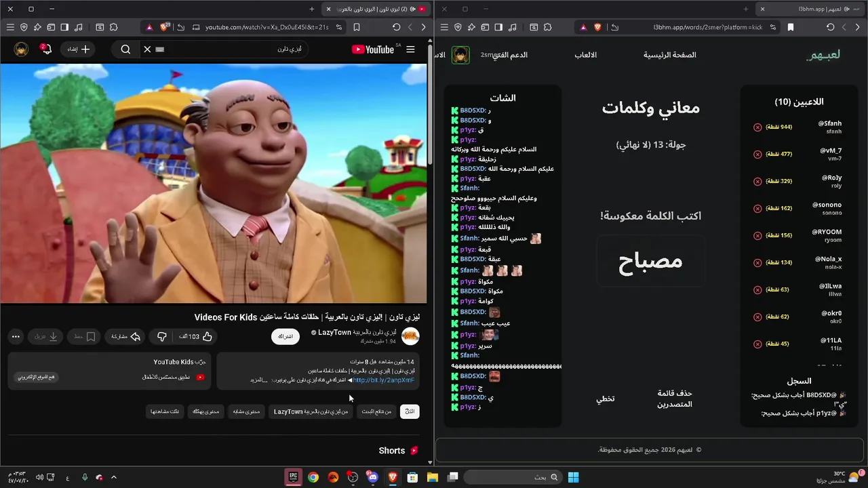Remove player vM_7 from players list
The height and width of the screenshot is (488, 868).
[x=757, y=155]
